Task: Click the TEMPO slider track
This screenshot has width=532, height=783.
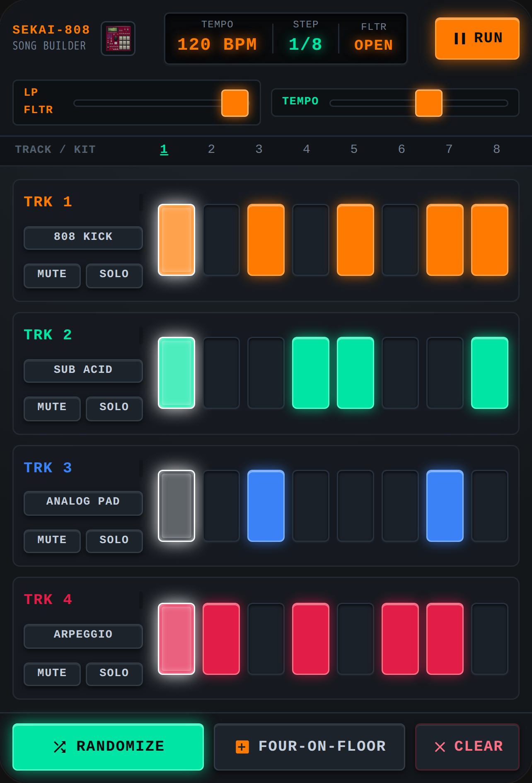Action: coord(419,103)
